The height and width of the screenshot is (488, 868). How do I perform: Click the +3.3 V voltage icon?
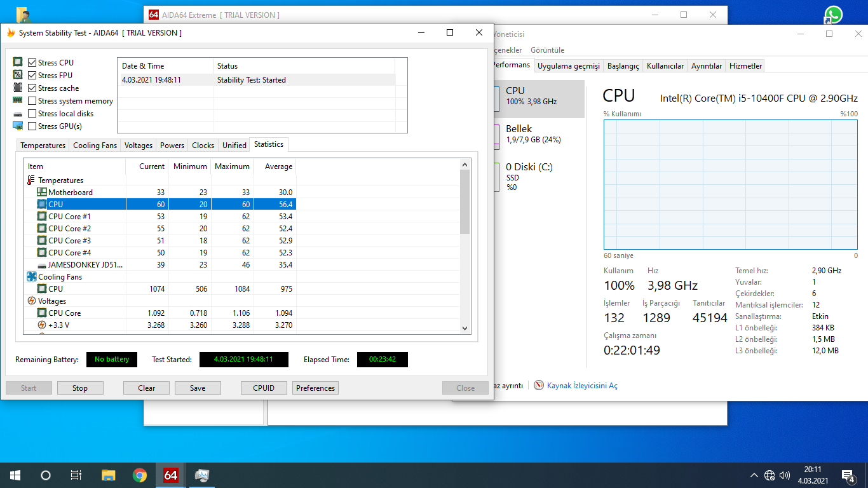42,325
